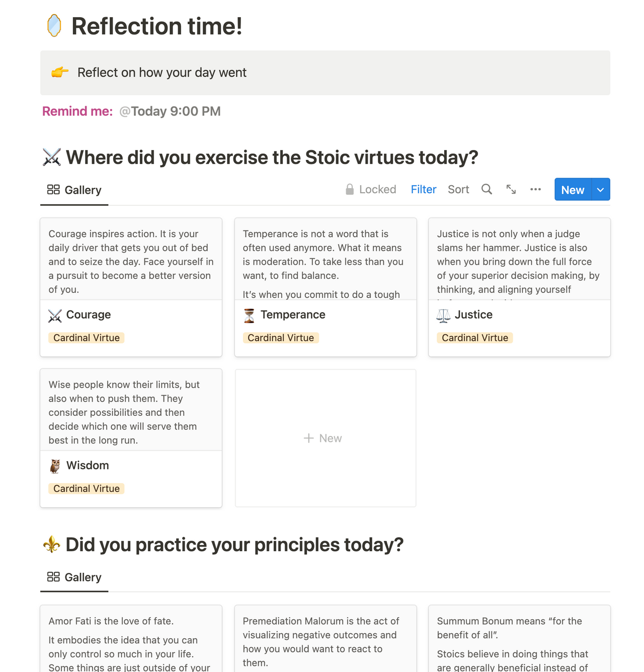Screen dimensions: 644x672
Task: Click the Courage crossed swords icon
Action: 55,316
